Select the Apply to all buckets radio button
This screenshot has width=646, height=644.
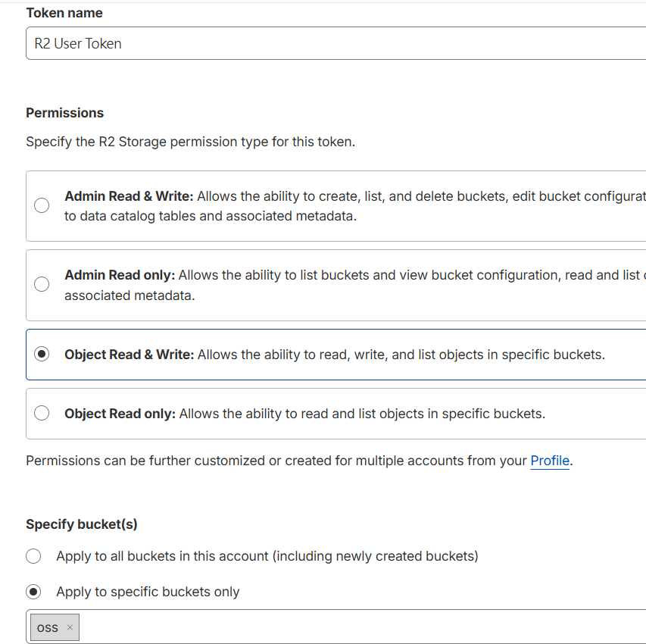(x=33, y=556)
